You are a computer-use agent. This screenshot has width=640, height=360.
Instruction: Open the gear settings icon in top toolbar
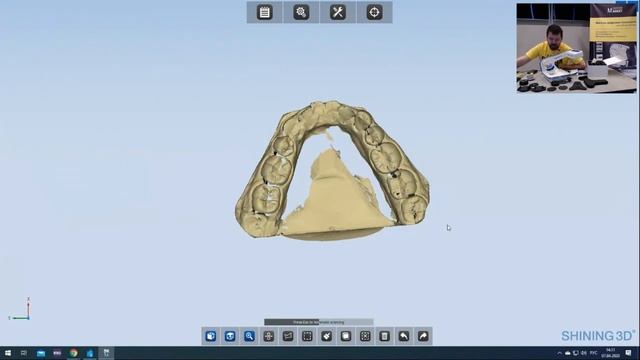(301, 12)
